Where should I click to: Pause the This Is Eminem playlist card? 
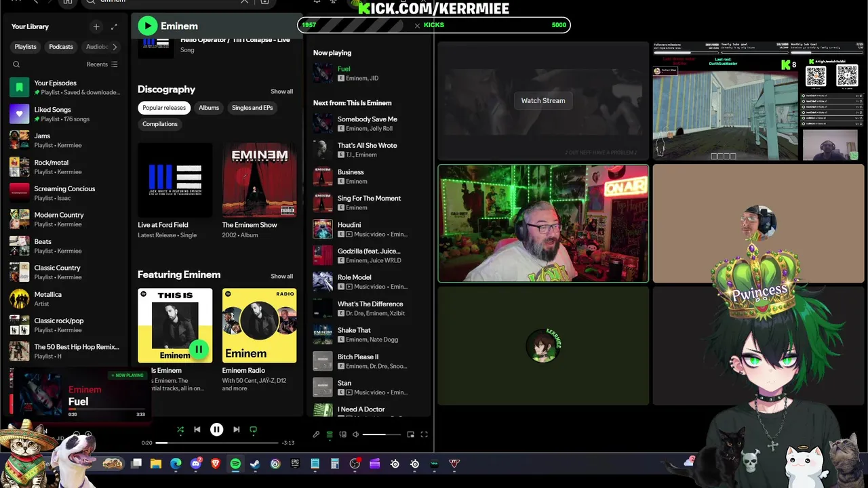pos(199,350)
